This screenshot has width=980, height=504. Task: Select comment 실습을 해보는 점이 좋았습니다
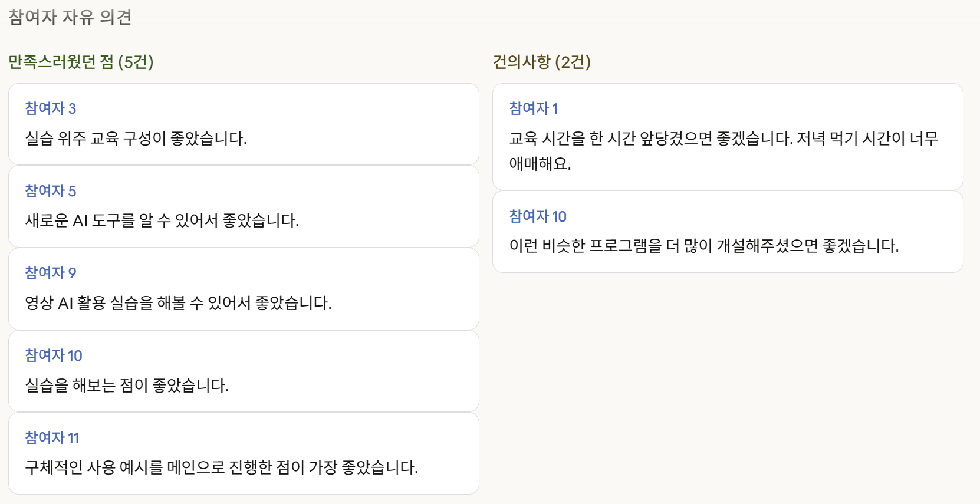coord(127,386)
